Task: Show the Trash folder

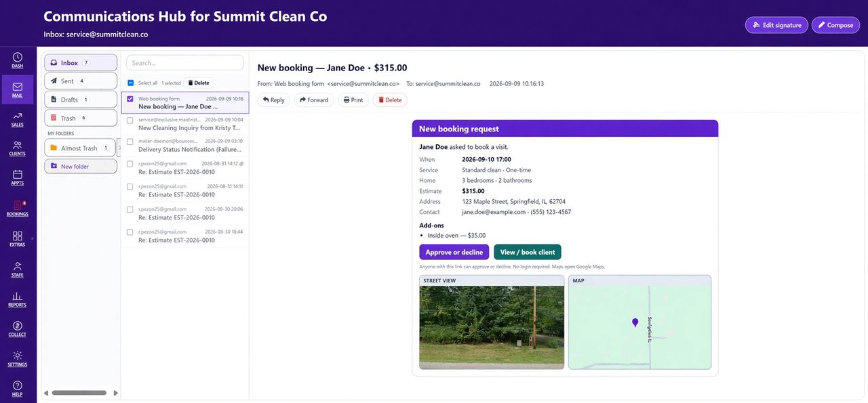Action: [x=81, y=118]
